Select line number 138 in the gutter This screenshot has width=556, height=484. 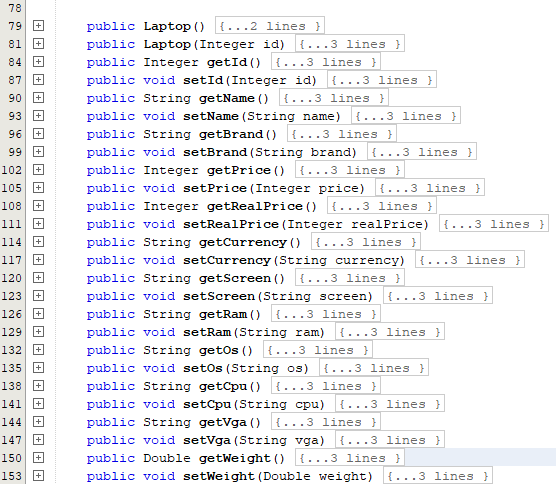(12, 386)
